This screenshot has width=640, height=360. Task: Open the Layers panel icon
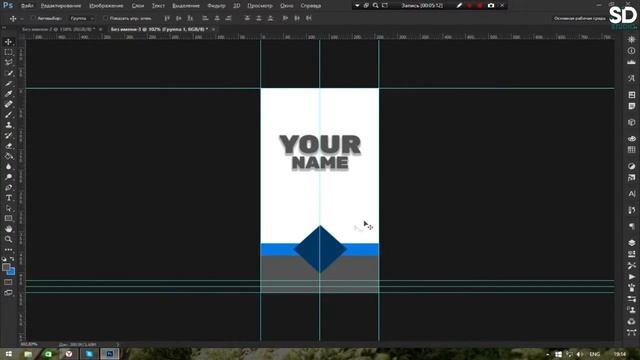(x=631, y=242)
